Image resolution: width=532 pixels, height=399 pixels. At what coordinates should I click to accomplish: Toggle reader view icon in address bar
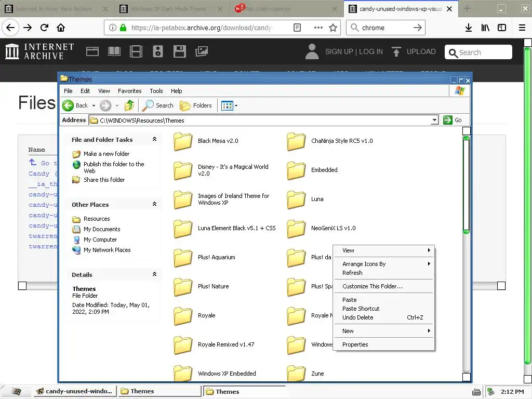(x=297, y=28)
